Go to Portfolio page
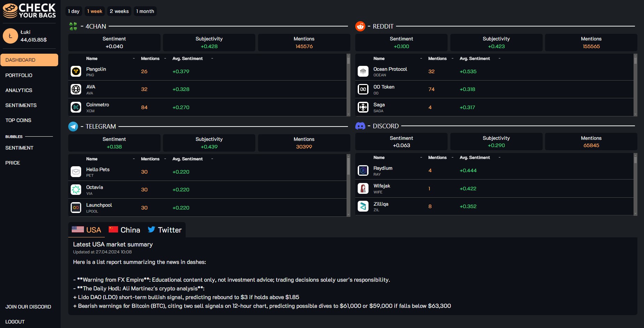644x328 pixels. tap(19, 75)
